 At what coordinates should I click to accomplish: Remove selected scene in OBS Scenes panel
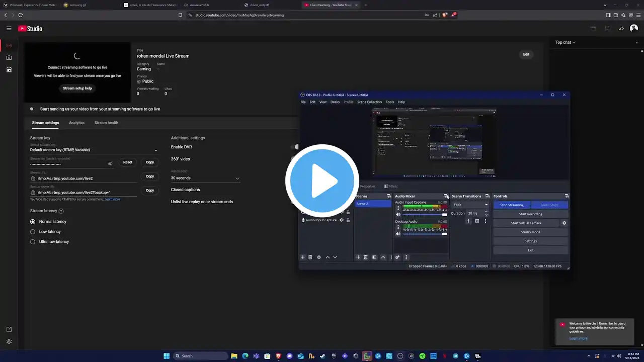[x=366, y=257]
